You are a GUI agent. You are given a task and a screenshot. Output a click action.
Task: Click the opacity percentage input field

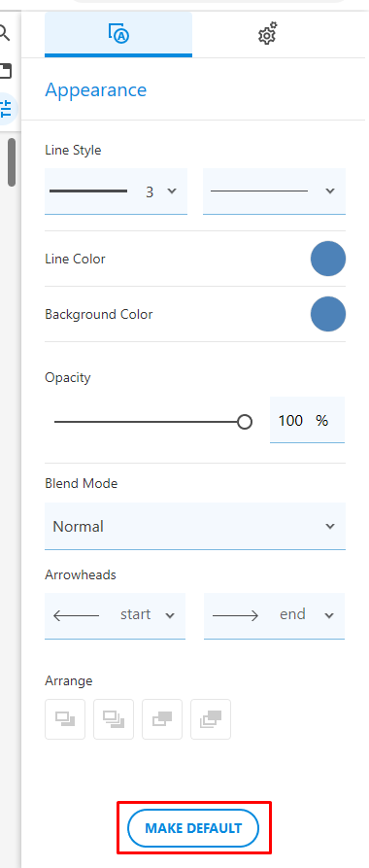click(307, 420)
